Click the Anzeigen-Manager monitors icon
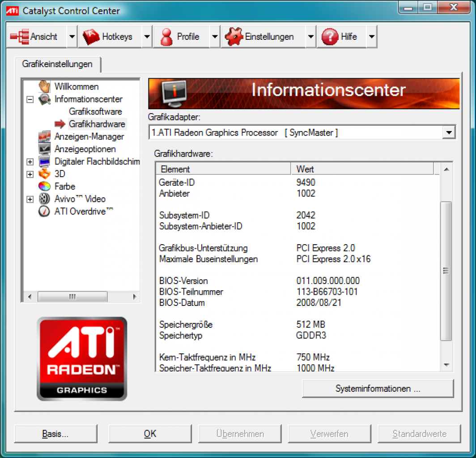 click(44, 136)
